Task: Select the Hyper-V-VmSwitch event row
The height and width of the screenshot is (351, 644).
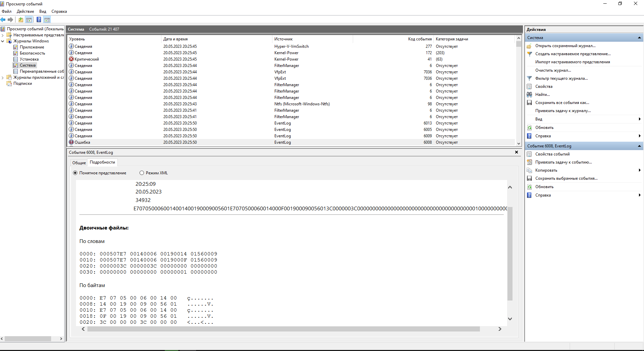Action: pyautogui.click(x=291, y=46)
